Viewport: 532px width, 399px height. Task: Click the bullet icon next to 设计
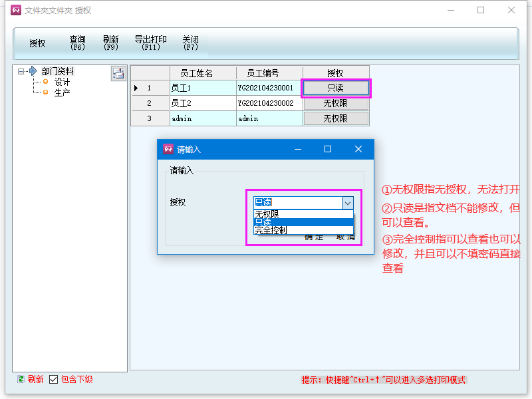click(45, 82)
